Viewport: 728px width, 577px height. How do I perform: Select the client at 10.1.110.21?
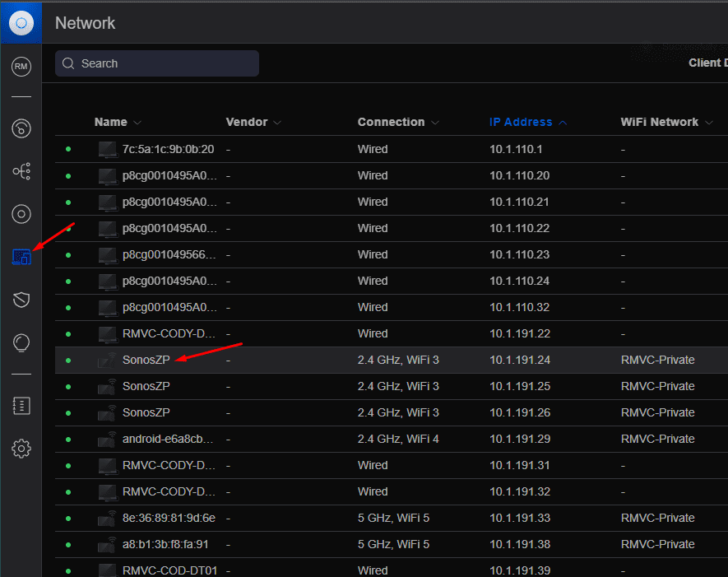pos(169,202)
